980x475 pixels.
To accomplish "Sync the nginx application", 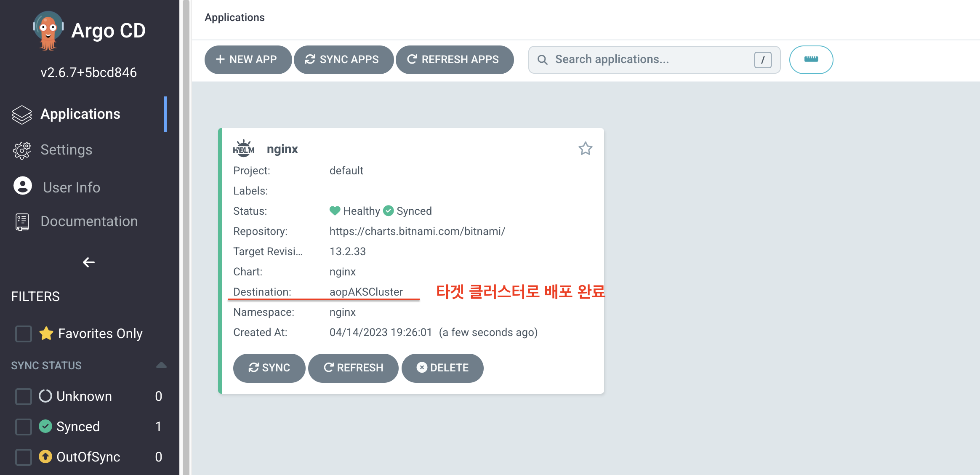I will 269,368.
